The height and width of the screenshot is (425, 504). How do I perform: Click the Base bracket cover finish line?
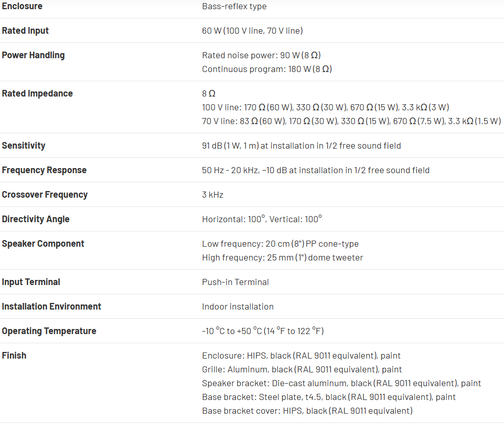click(307, 411)
